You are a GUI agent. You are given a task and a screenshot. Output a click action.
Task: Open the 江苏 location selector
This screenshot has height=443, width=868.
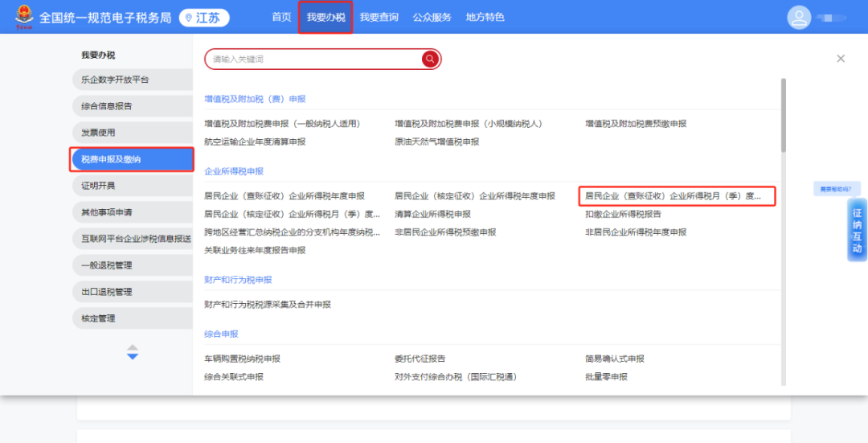[204, 18]
